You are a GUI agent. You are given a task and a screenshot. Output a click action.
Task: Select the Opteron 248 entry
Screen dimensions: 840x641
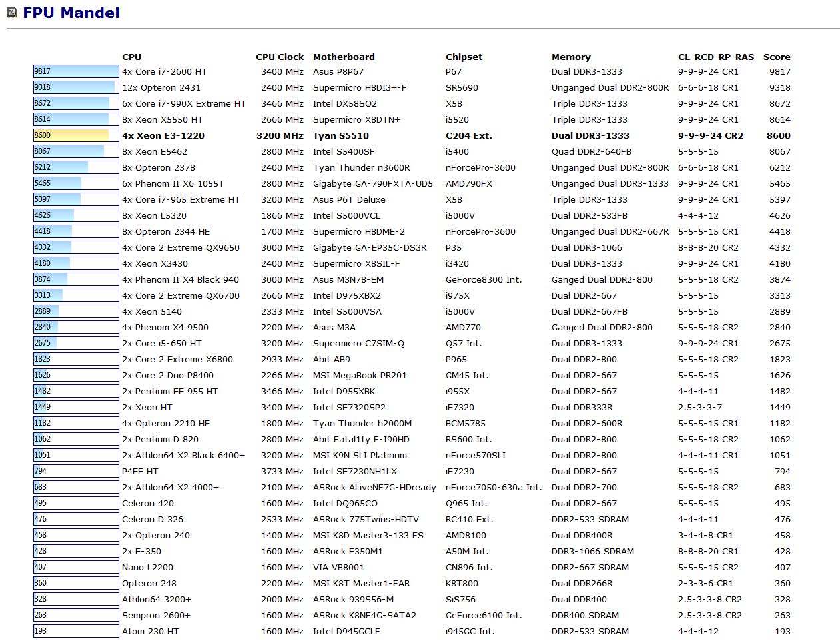click(x=149, y=584)
